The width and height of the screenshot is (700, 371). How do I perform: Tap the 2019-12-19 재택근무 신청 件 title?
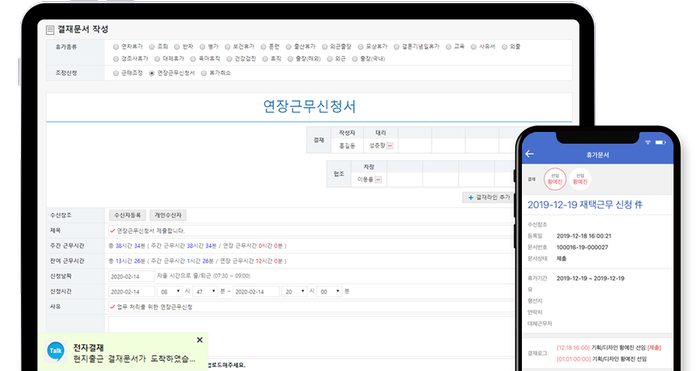585,205
